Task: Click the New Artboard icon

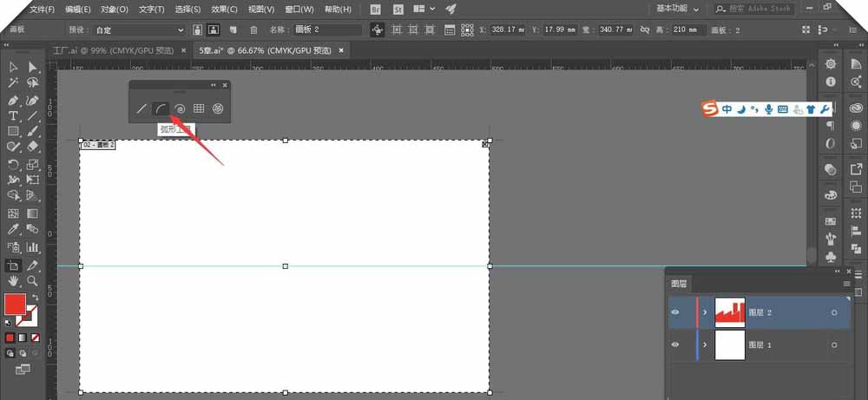Action: (x=233, y=30)
